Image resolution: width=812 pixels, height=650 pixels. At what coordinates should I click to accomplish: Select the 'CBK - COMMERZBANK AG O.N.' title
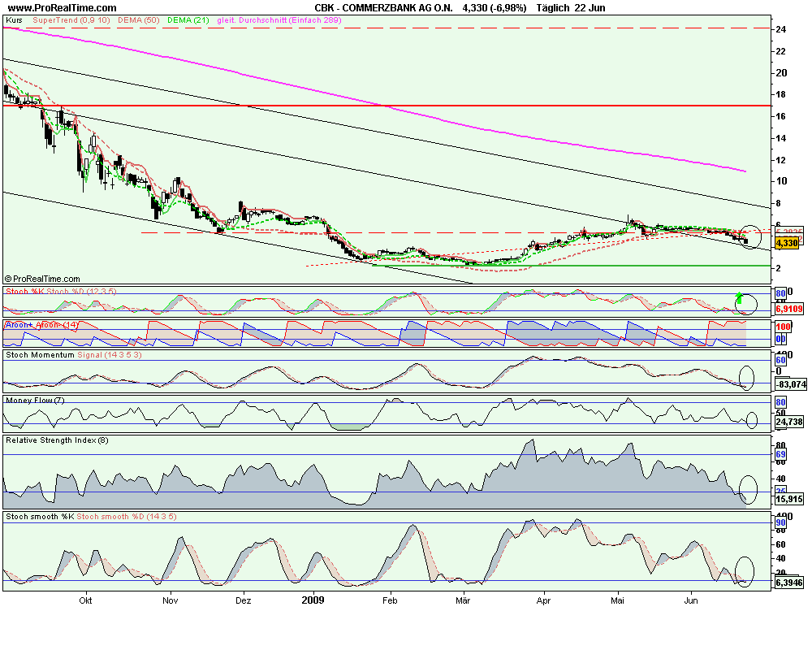[x=384, y=8]
